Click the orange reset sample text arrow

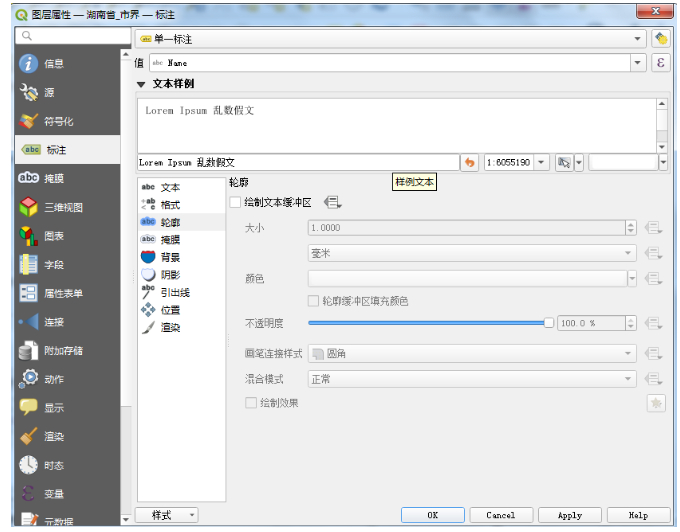(x=469, y=163)
